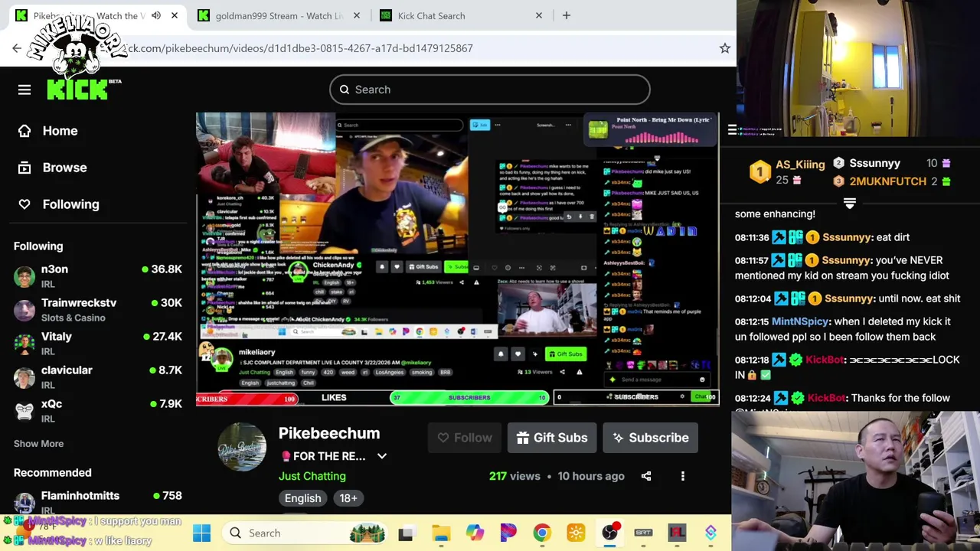Open File Explorer from the taskbar
The height and width of the screenshot is (551, 980).
(441, 533)
